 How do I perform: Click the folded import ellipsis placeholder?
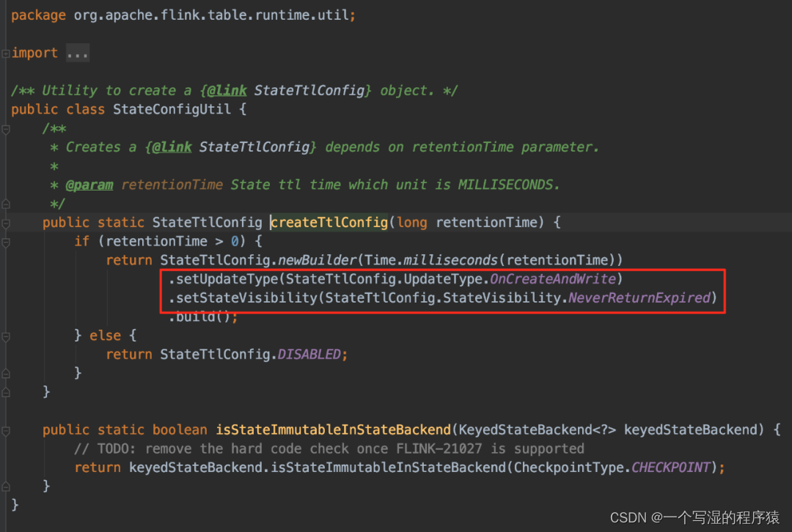[77, 53]
